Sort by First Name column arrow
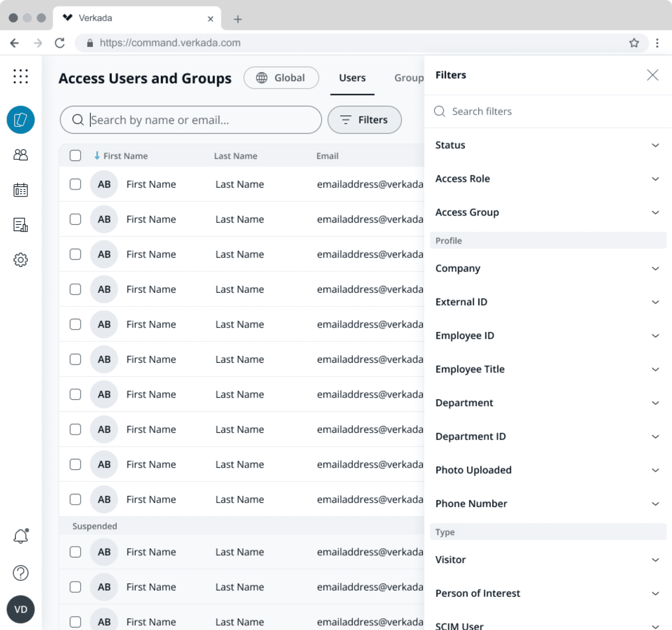The image size is (672, 630). pos(98,155)
